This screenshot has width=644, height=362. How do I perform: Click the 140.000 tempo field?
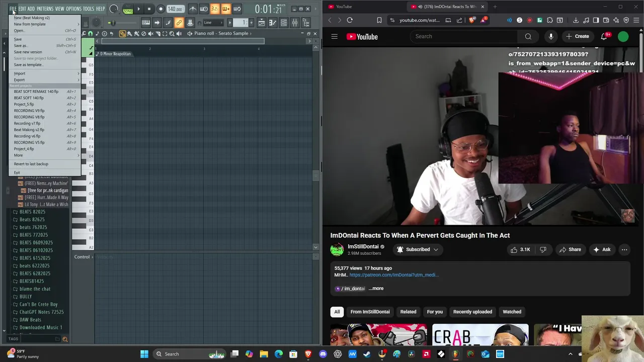pyautogui.click(x=175, y=9)
